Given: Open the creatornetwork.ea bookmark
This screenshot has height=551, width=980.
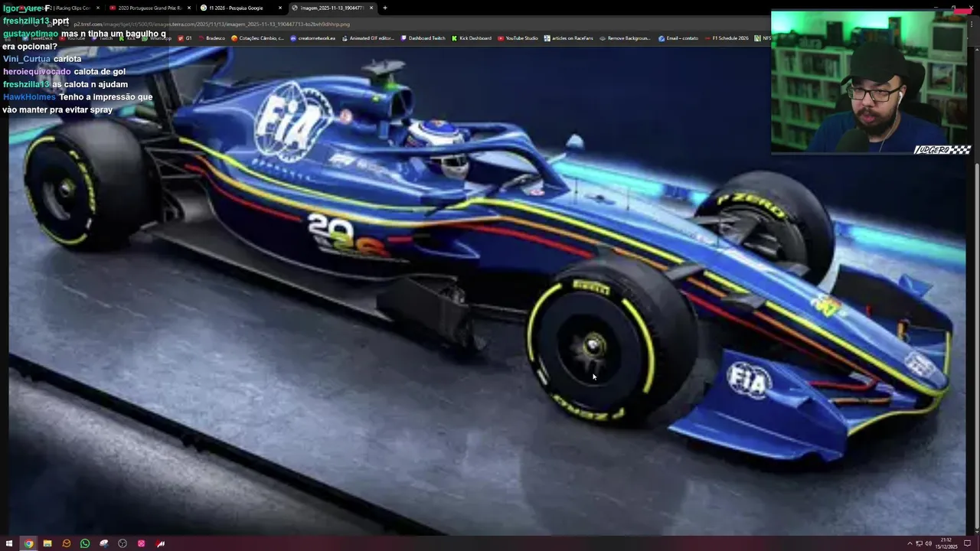Looking at the screenshot, I should [312, 38].
